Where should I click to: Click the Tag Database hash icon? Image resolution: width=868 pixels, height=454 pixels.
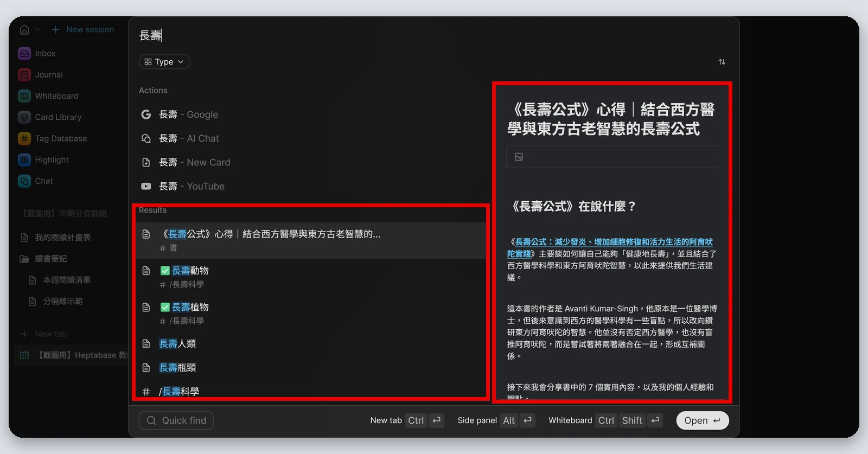click(x=24, y=138)
